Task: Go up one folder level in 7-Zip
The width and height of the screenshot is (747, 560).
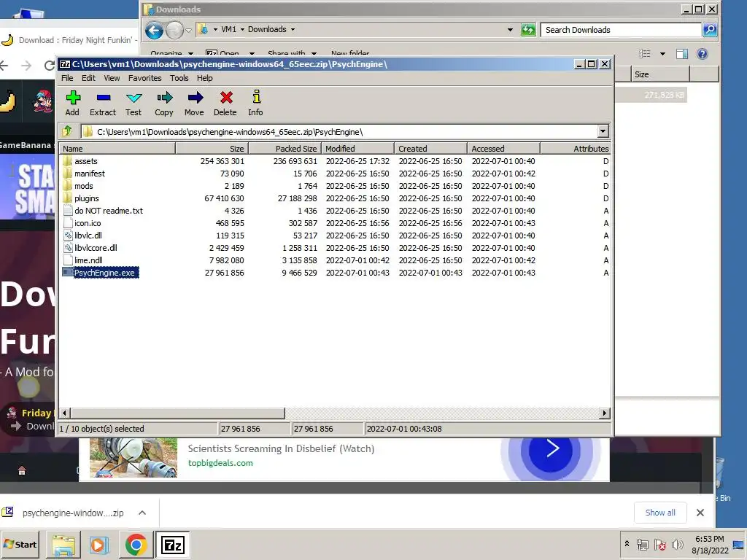Action: click(x=67, y=131)
